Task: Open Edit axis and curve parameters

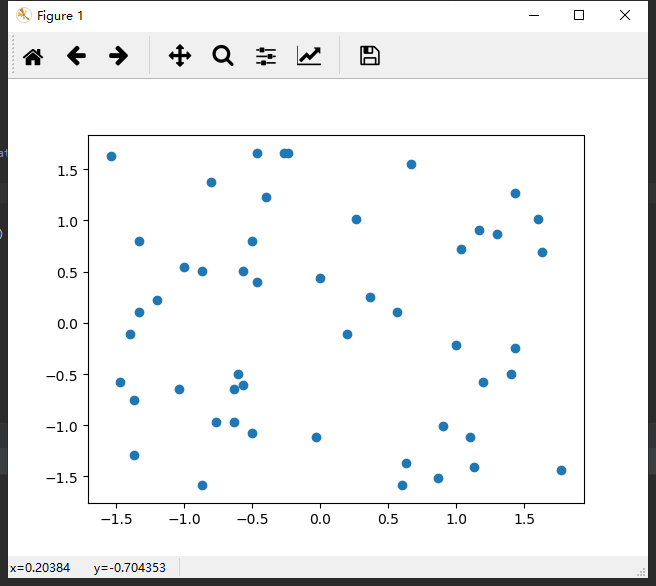Action: 309,56
